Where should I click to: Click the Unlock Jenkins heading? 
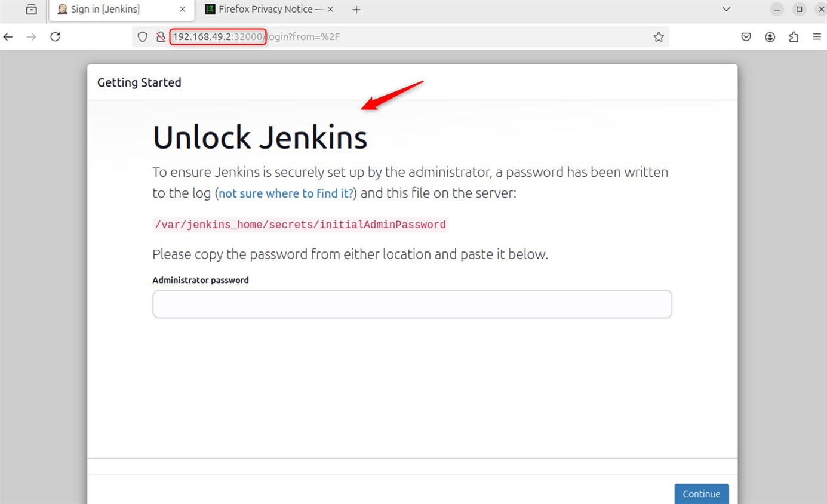coord(260,137)
